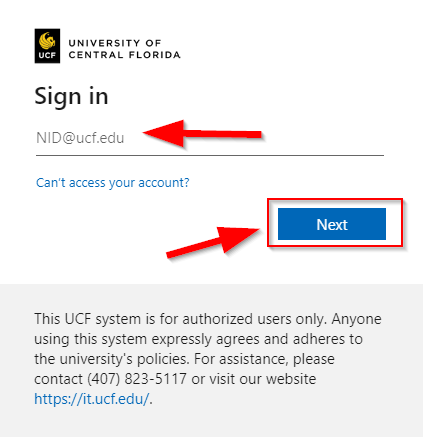Open the https://it.ucf.edu/ website link
The image size is (423, 437).
[x=92, y=399]
